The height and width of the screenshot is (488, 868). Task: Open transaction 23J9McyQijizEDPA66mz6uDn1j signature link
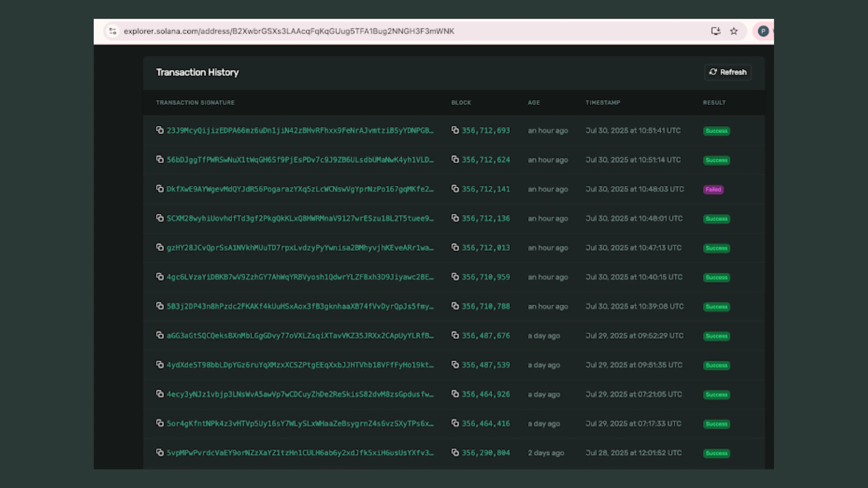pos(300,130)
